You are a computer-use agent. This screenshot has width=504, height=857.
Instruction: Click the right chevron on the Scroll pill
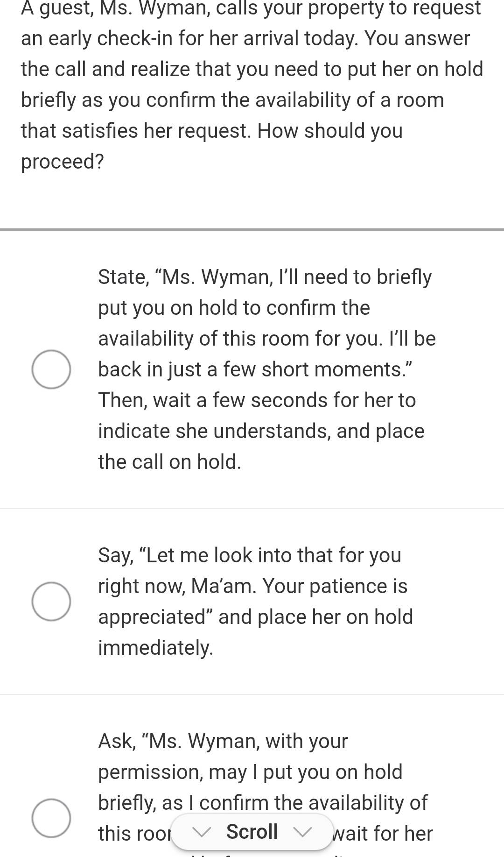(302, 831)
